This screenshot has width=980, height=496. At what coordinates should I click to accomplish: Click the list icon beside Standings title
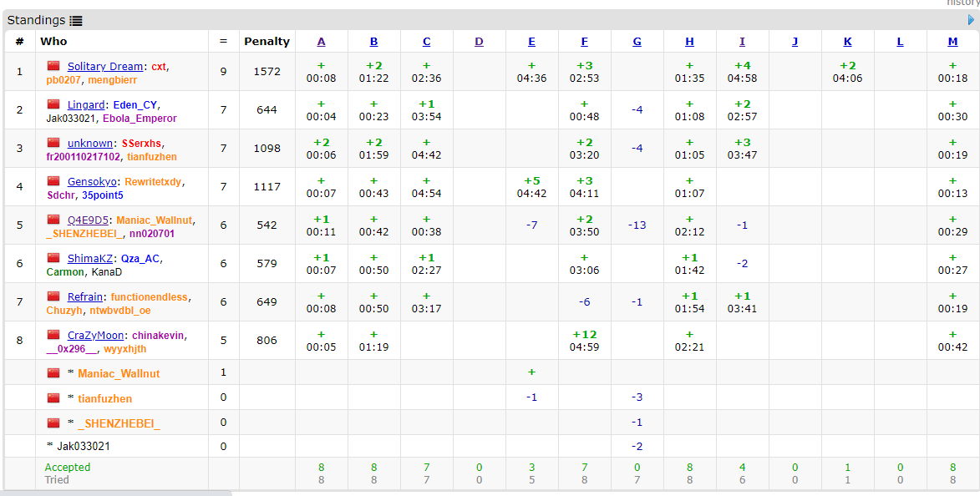pos(76,21)
